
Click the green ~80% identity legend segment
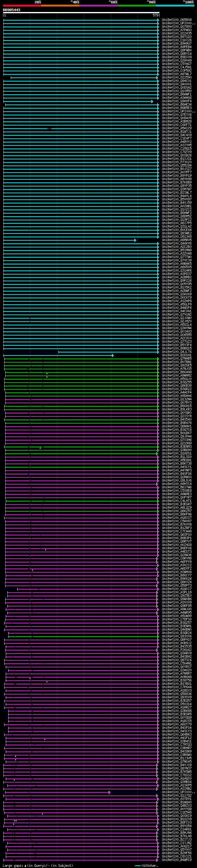coord(137,6)
